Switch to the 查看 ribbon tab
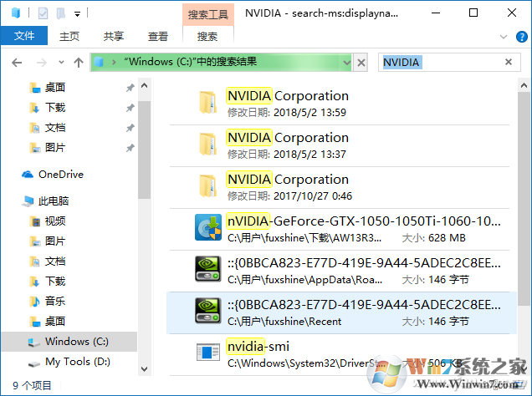This screenshot has height=396, width=532. tap(158, 36)
